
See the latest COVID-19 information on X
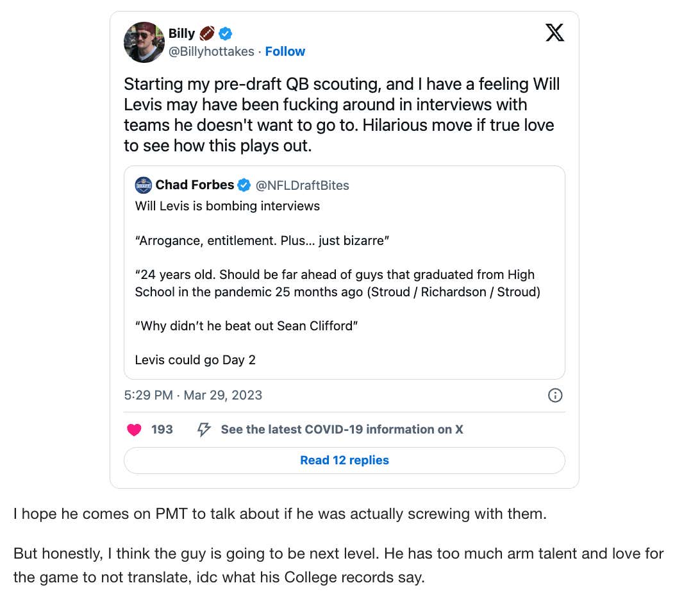342,430
